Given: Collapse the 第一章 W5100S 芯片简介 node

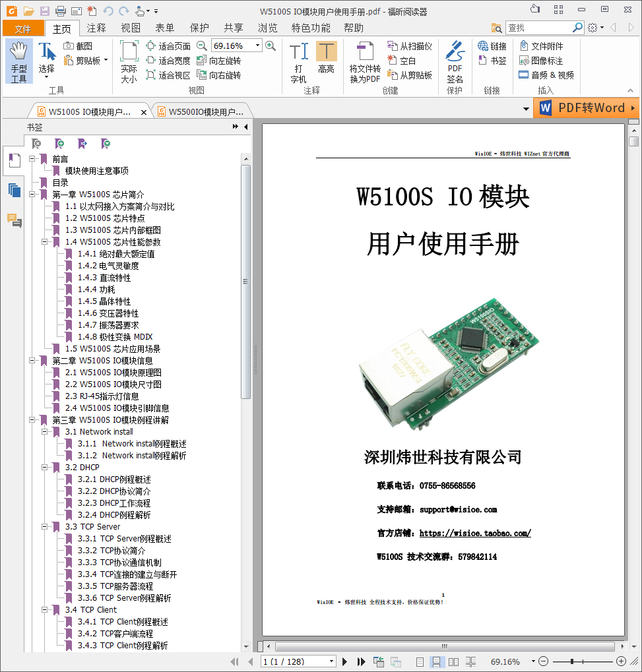Looking at the screenshot, I should (32, 195).
